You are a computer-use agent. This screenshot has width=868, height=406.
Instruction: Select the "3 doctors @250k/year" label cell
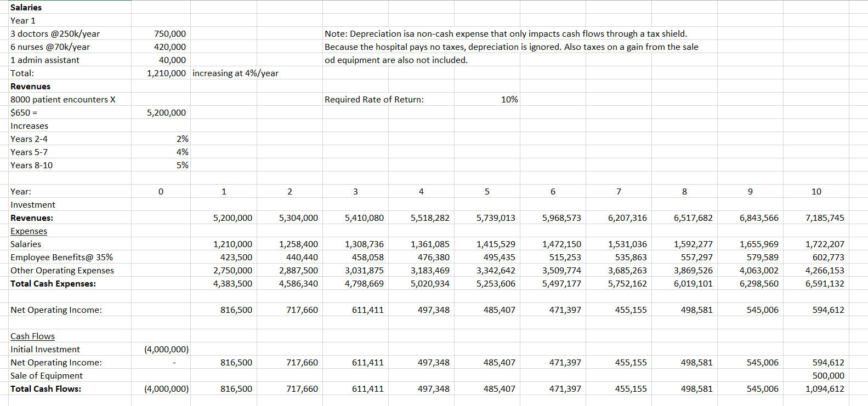[55, 33]
